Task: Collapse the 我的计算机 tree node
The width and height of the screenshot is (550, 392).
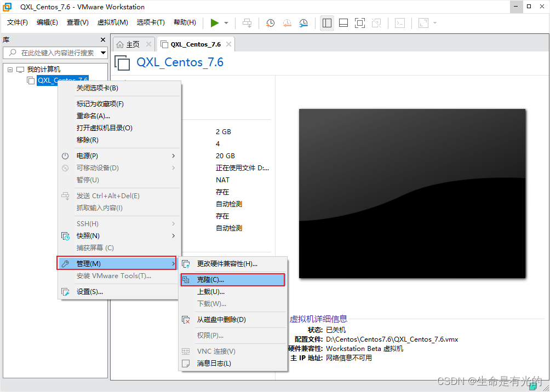Action: [x=10, y=70]
